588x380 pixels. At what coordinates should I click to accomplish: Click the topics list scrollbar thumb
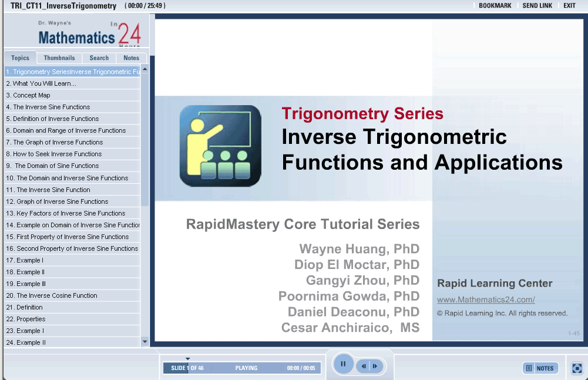tap(145, 140)
